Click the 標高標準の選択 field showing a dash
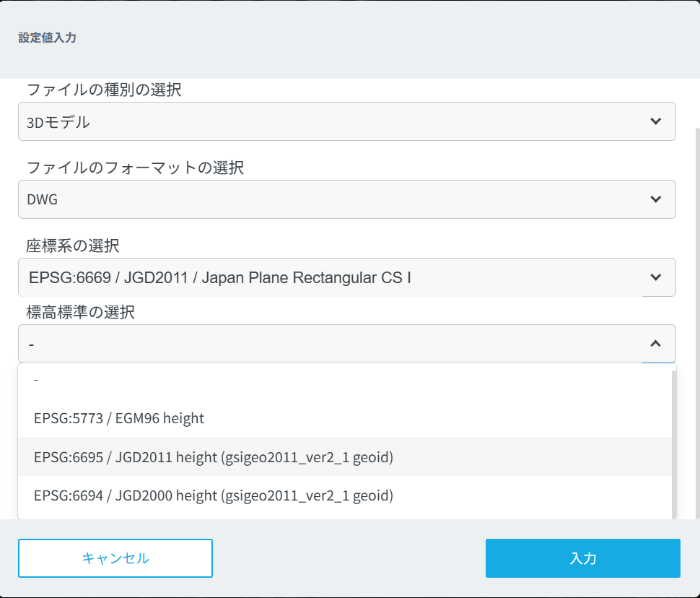 pos(332,344)
